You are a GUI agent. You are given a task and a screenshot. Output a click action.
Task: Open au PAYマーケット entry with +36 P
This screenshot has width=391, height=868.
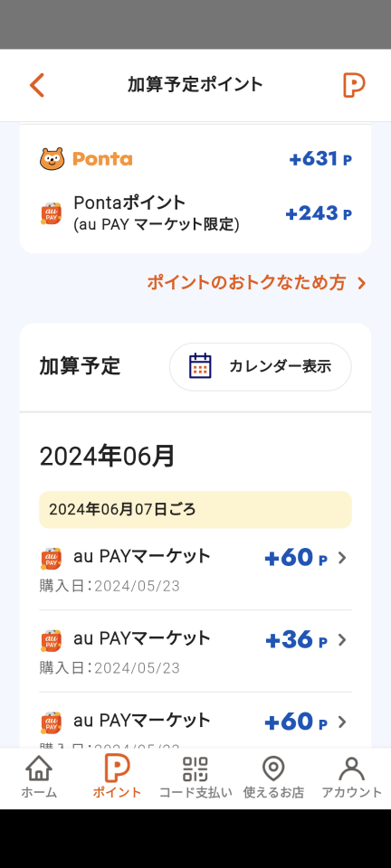[195, 651]
